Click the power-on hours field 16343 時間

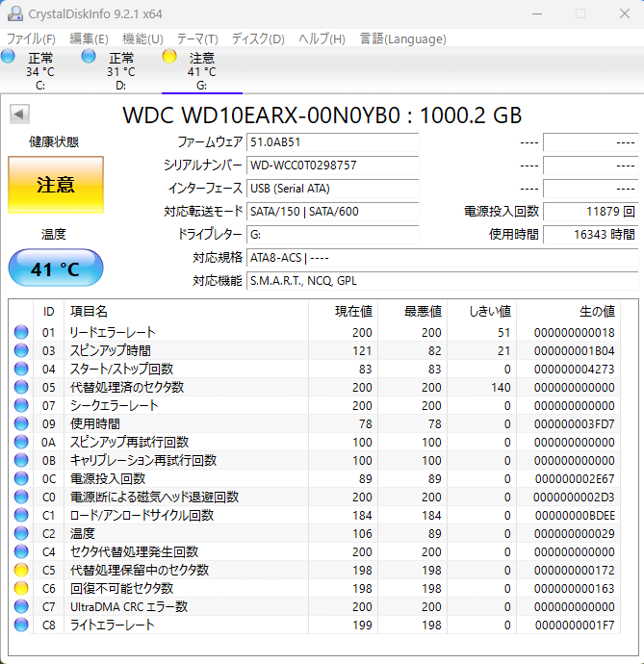(x=591, y=235)
